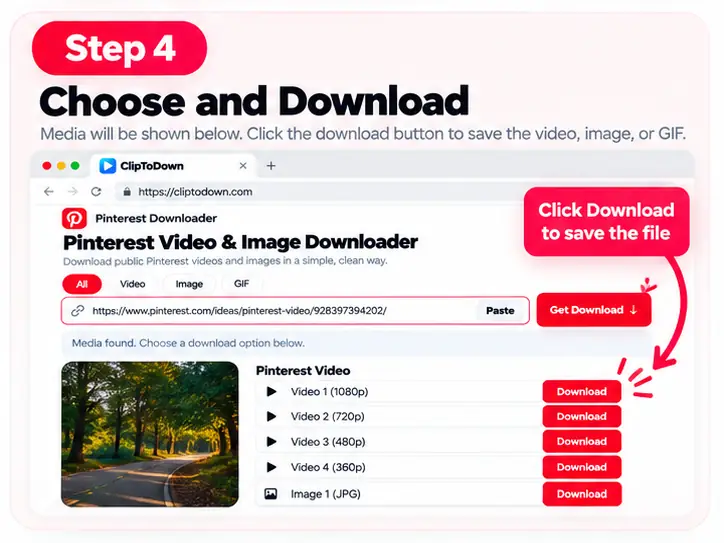Click the Pinterest Downloader label
This screenshot has width=724, height=543.
point(156,218)
